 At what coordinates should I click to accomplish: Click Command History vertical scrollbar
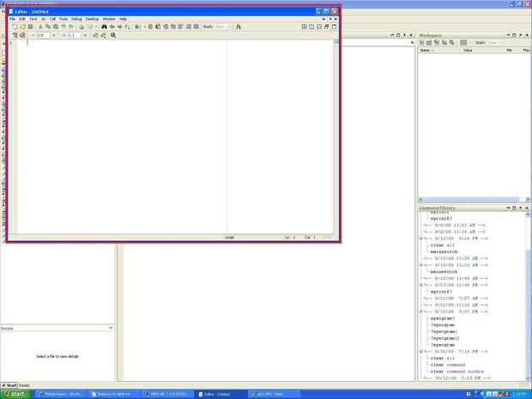coord(528,296)
